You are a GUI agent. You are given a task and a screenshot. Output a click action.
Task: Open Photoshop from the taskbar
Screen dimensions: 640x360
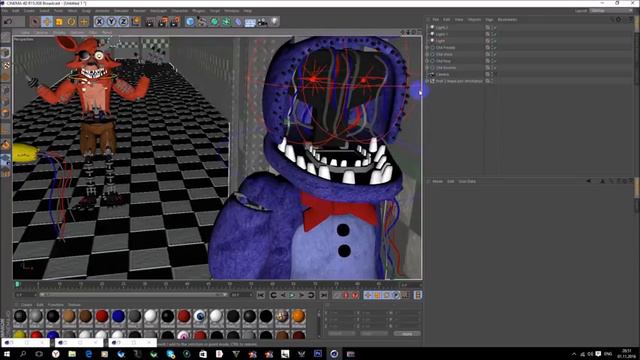tap(318, 354)
